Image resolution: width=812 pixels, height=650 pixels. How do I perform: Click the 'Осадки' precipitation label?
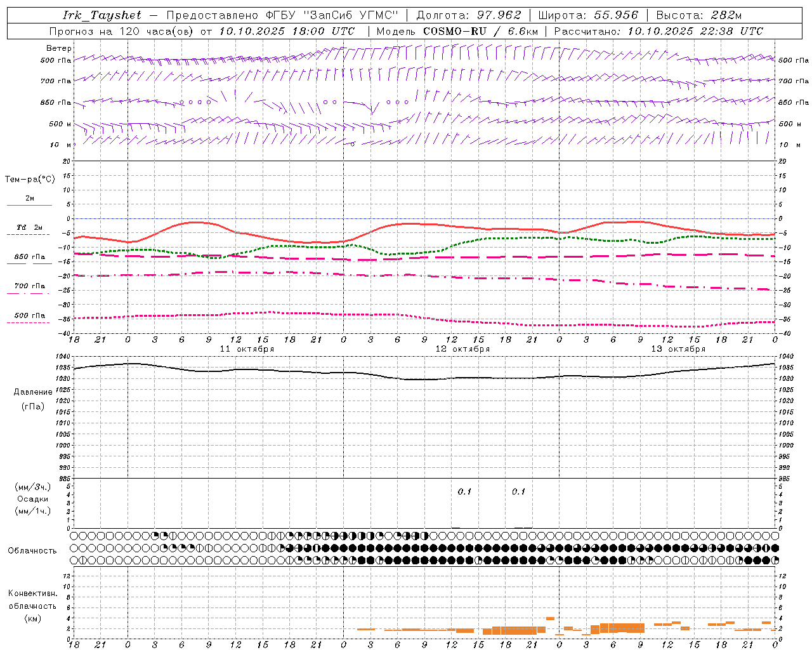[x=33, y=499]
